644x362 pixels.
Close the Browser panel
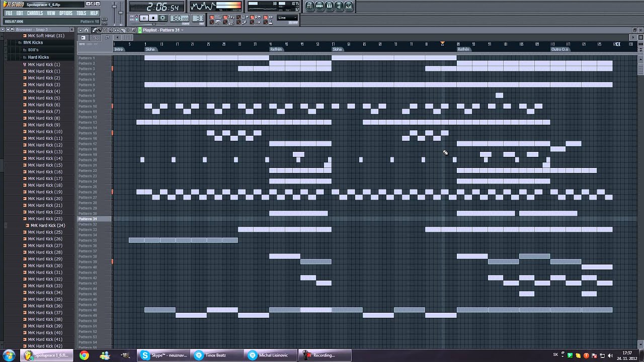[x=72, y=30]
